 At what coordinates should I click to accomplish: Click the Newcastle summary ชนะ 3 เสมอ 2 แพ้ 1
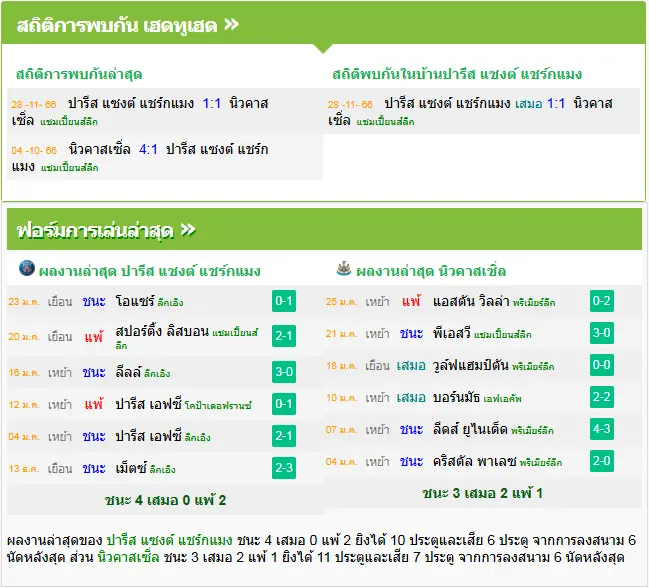(x=482, y=493)
